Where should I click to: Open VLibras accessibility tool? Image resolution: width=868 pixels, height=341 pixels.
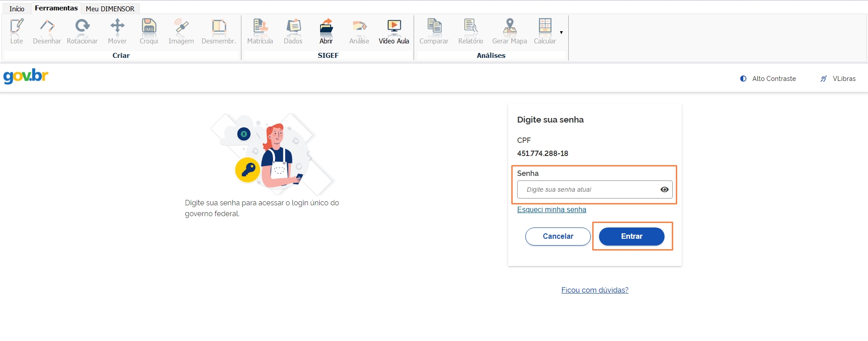point(838,79)
